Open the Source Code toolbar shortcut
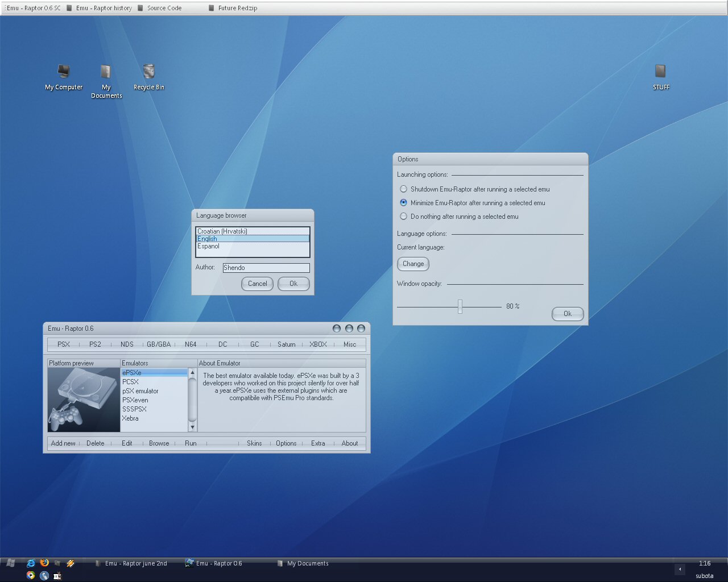Viewport: 728px width, 582px height. (159, 8)
